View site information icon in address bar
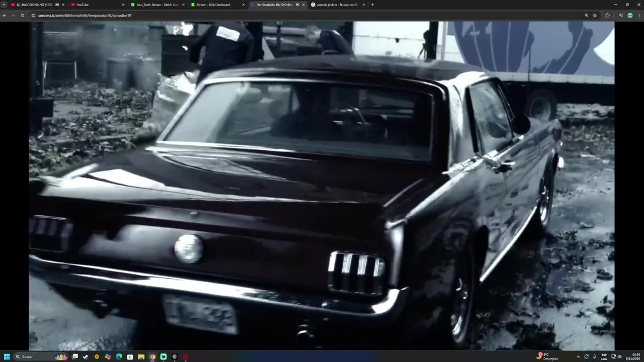 33,16
